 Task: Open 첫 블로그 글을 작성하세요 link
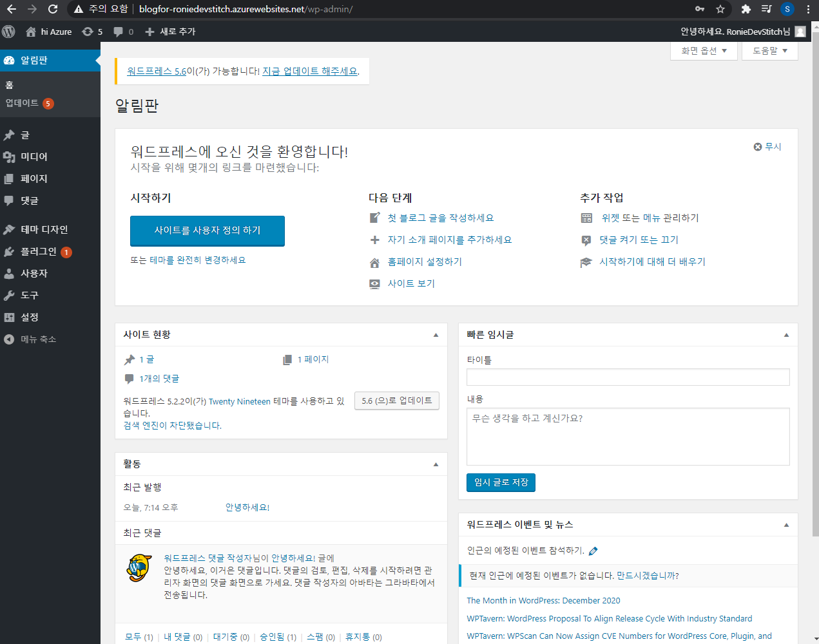[x=441, y=218]
